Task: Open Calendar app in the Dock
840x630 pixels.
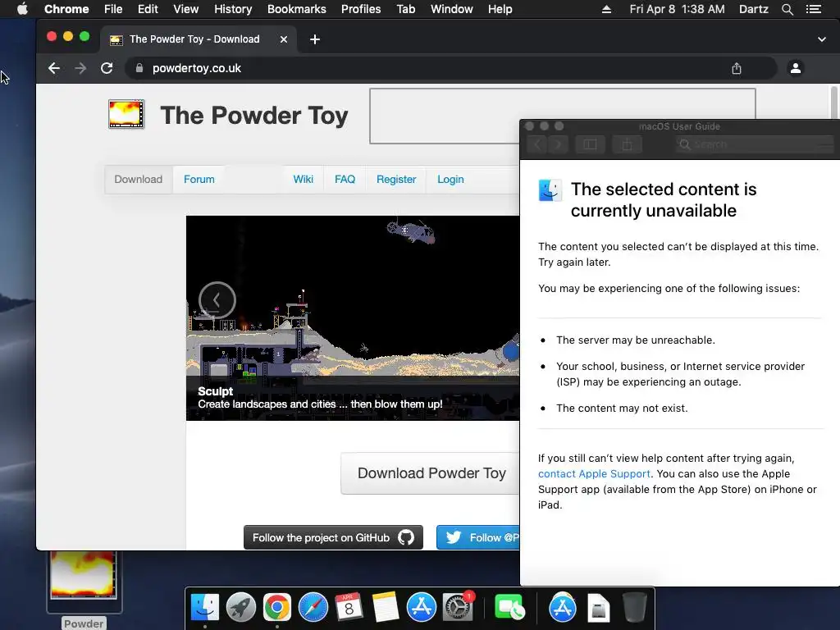Action: (349, 608)
